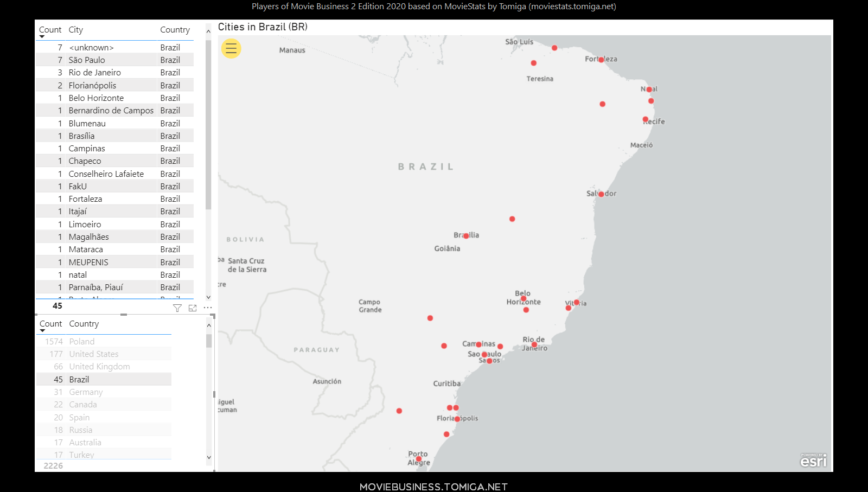Select United States in country list
868x492 pixels.
pos(93,354)
